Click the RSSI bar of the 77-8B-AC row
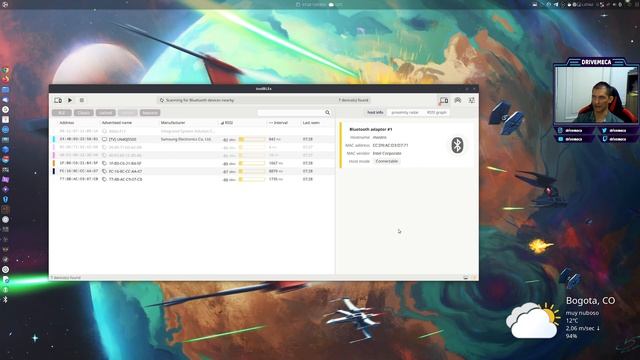The height and width of the screenshot is (360, 640). (x=252, y=179)
